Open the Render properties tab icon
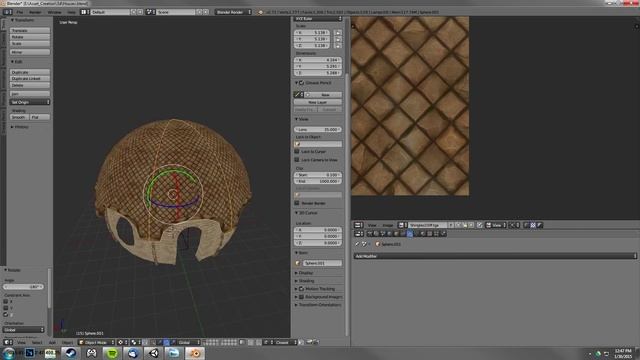 pos(369,233)
